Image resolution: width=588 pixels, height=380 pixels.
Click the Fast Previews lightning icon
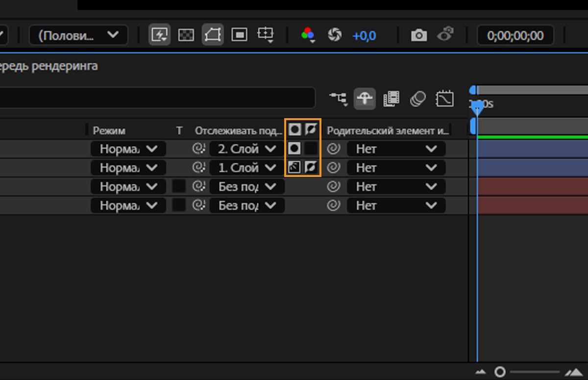[159, 35]
